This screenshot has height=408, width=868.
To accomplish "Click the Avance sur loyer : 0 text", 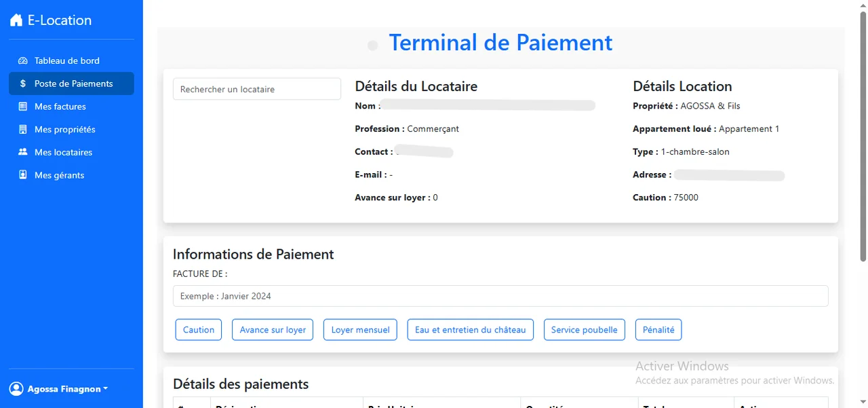I will point(396,198).
